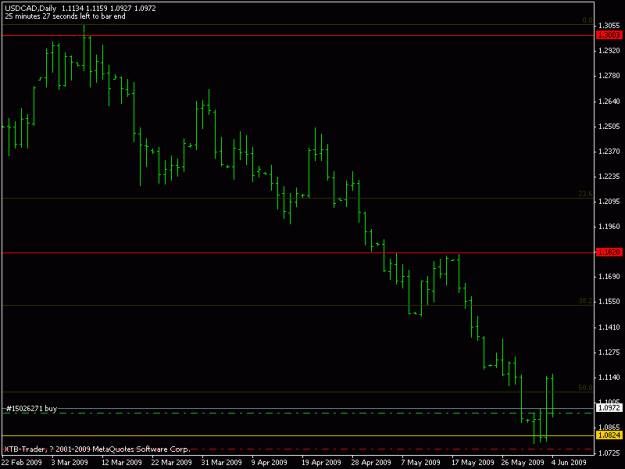Click the 1.1960 price scale value
This screenshot has width=625, height=469.
click(609, 226)
